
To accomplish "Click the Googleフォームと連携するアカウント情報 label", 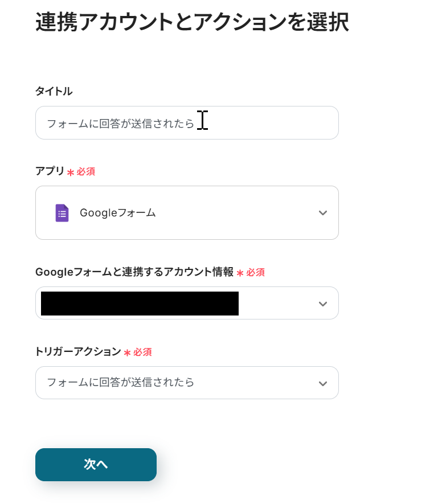I will (x=134, y=272).
